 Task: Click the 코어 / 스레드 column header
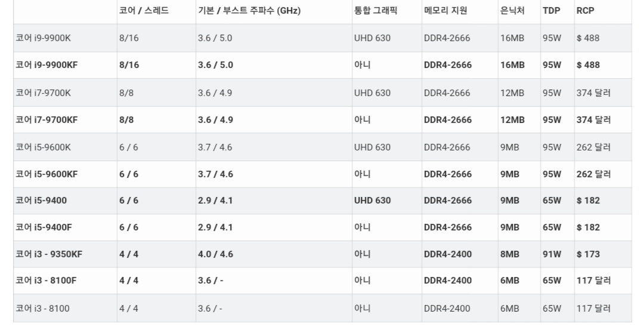[x=144, y=11]
